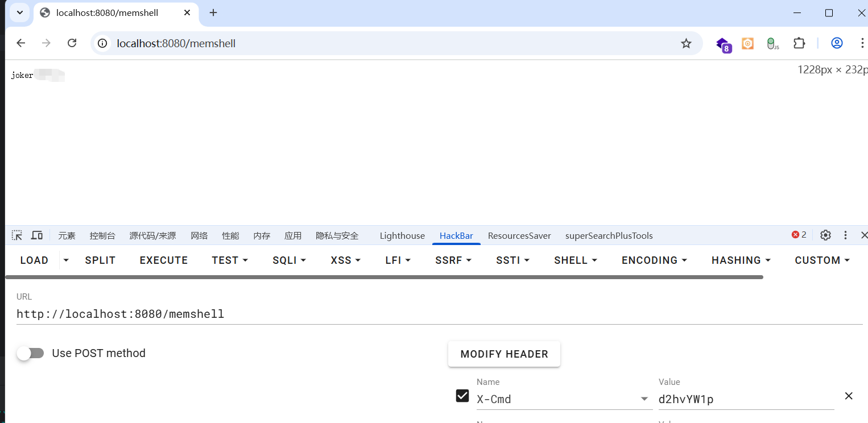Expand the SQLI dropdown menu
The image size is (868, 423).
pos(289,260)
